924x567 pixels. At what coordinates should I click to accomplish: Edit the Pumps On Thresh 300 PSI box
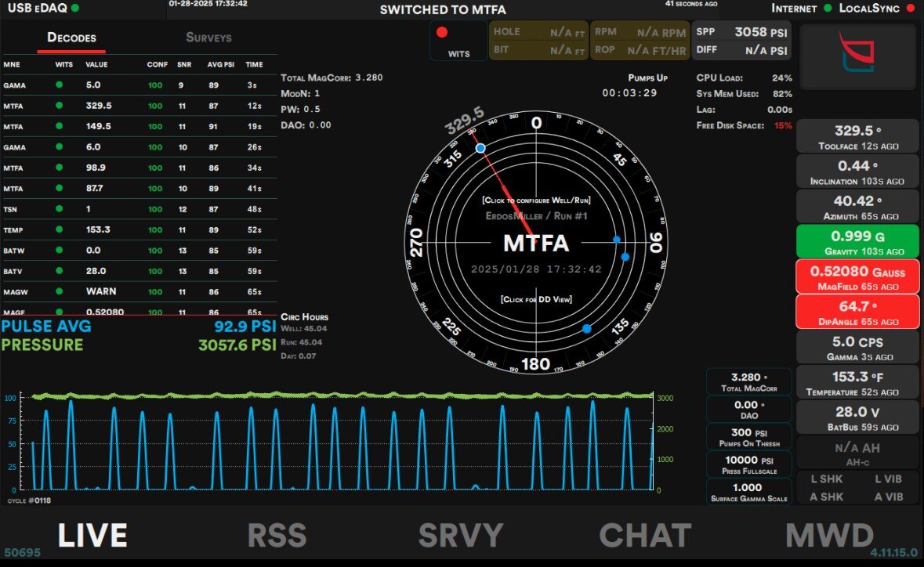[749, 437]
